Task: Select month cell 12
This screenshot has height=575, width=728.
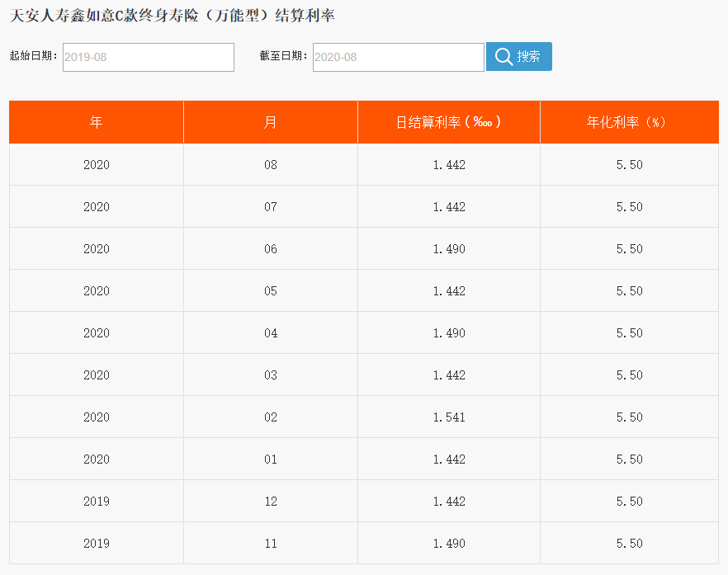Action: 271,502
